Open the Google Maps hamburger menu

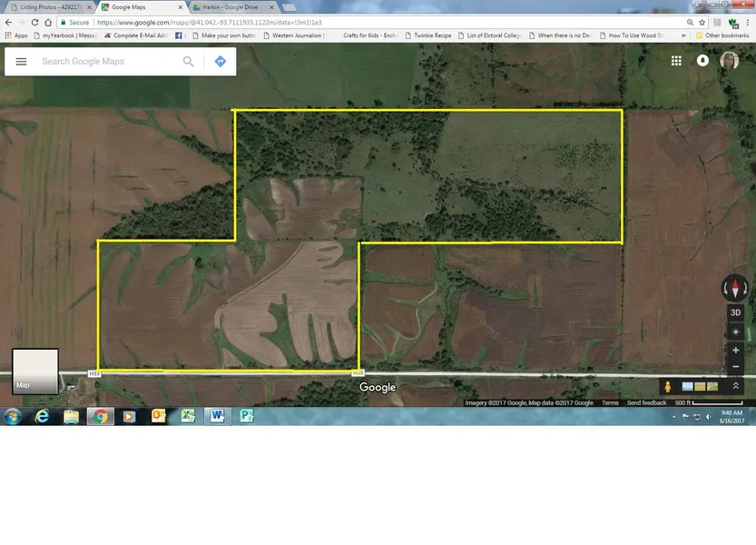click(x=21, y=62)
